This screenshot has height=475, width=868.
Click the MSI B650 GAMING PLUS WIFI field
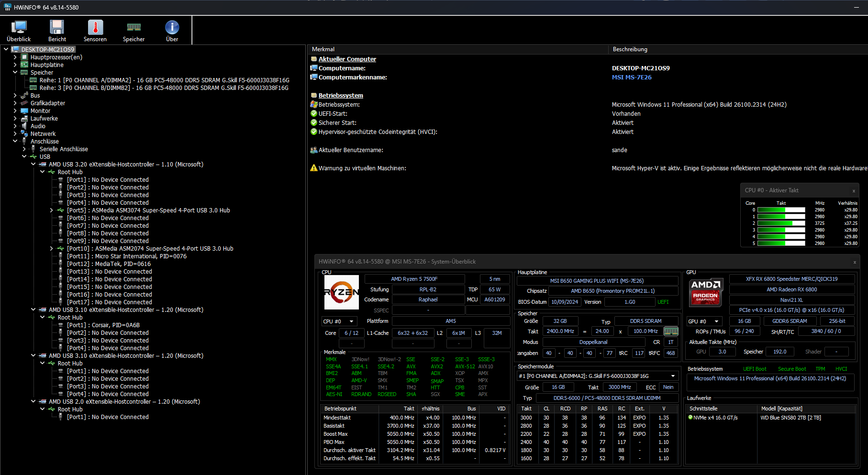pos(597,281)
